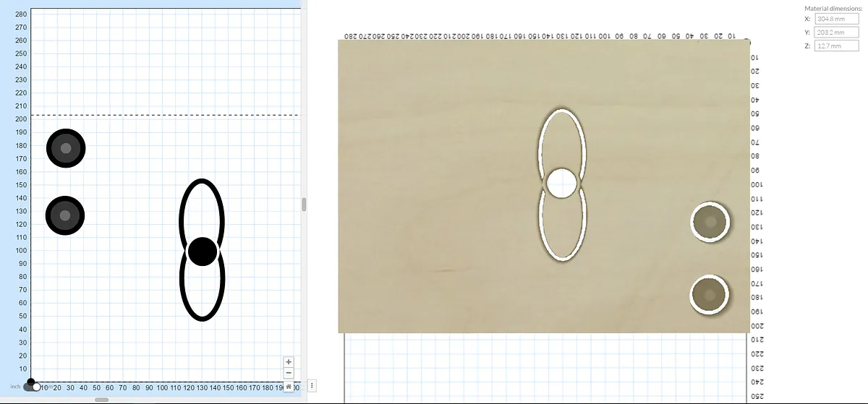Zoom in on the design canvas
The width and height of the screenshot is (868, 404).
pyautogui.click(x=289, y=361)
